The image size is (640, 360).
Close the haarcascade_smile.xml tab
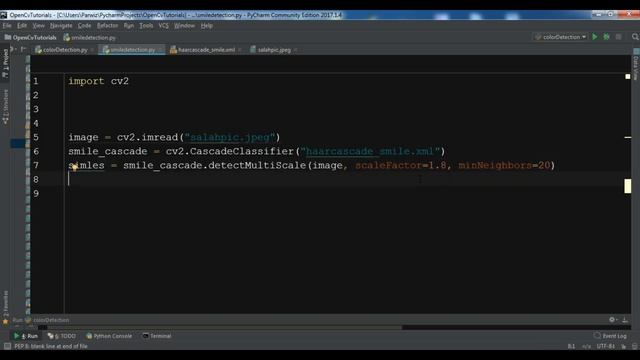[240, 50]
